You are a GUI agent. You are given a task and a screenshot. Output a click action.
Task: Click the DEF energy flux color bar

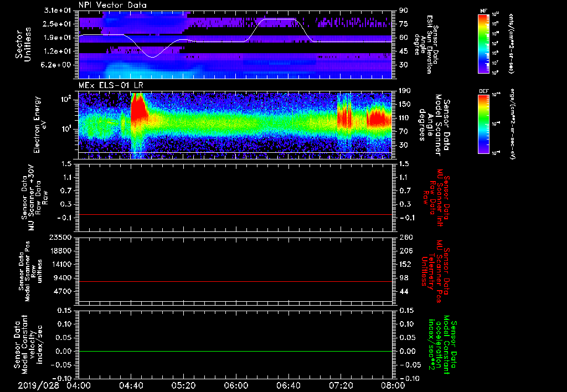484,124
